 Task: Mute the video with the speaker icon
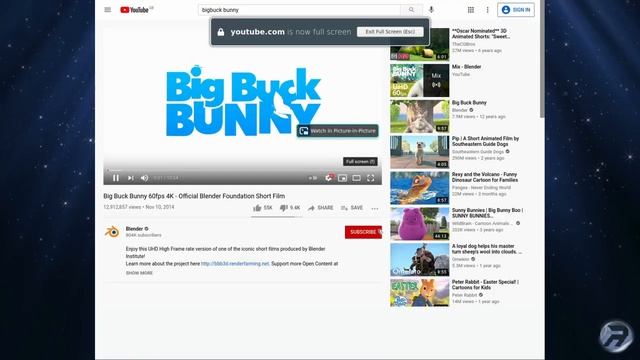tap(144, 178)
